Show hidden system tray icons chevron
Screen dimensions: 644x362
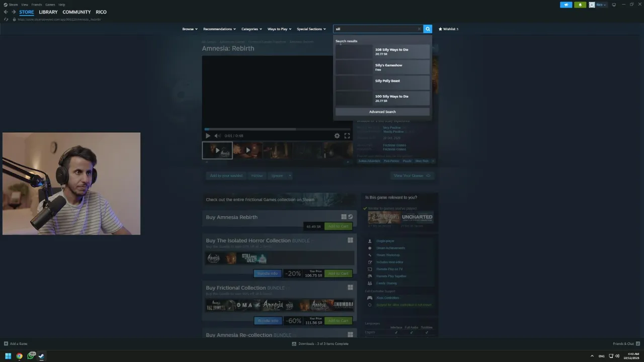coord(592,356)
